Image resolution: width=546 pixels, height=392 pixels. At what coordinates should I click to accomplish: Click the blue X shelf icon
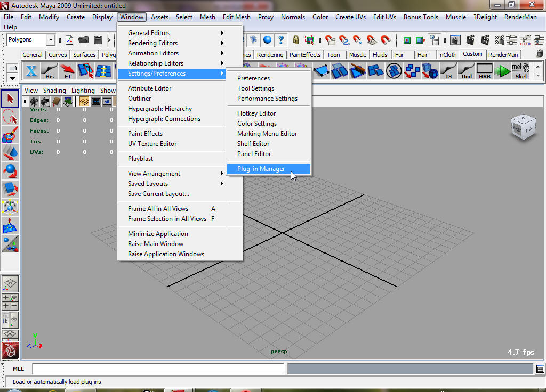(31, 71)
